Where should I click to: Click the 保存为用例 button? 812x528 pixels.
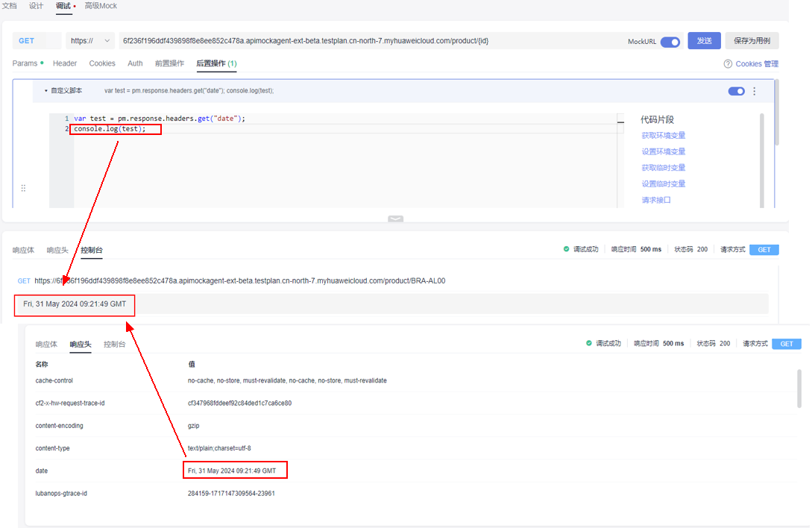click(x=752, y=41)
